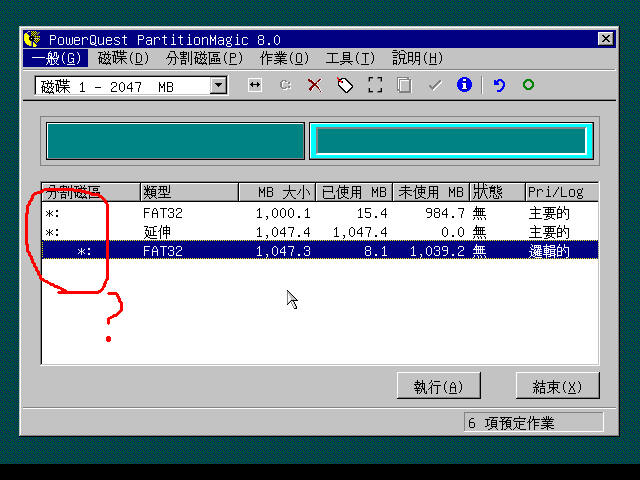Open the 磁碟 1 - 2047 MB dropdown

point(219,85)
